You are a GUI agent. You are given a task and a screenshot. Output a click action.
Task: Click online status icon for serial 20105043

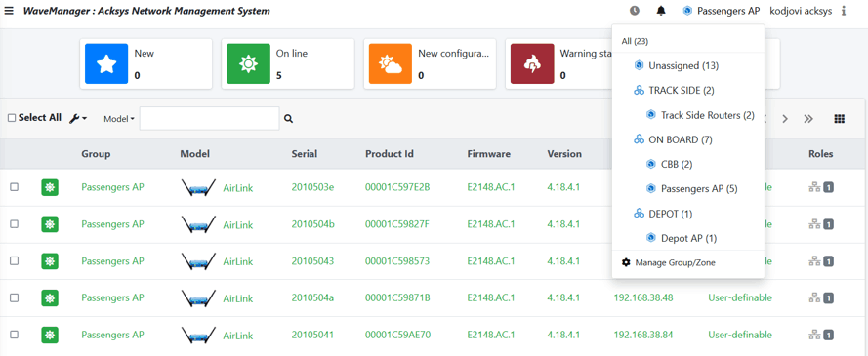pos(50,261)
